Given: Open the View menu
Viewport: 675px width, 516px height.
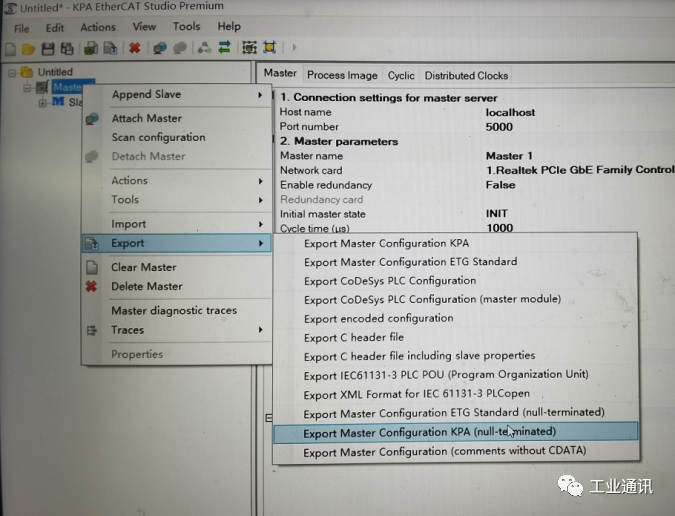Looking at the screenshot, I should click(144, 27).
